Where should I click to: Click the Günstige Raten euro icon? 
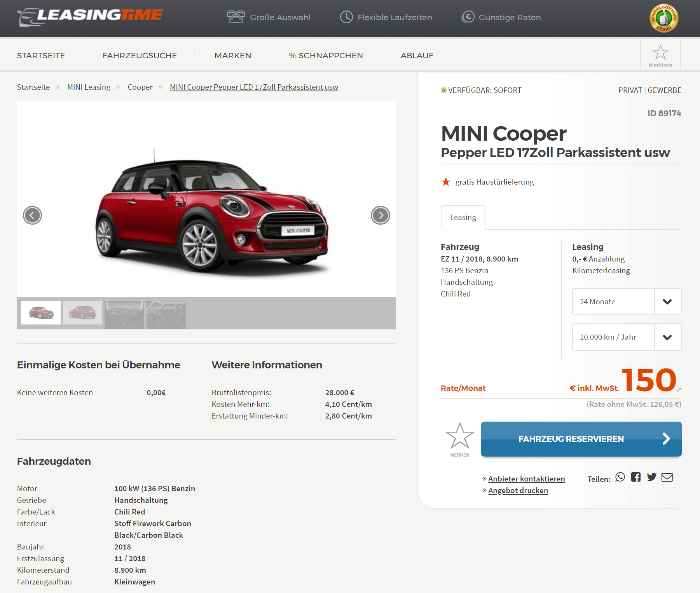468,17
